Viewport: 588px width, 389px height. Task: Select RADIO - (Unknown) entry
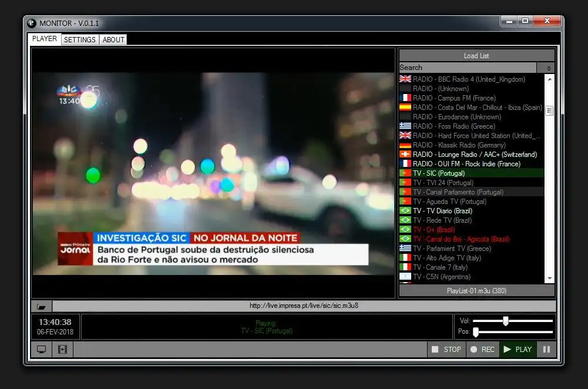tap(472, 89)
